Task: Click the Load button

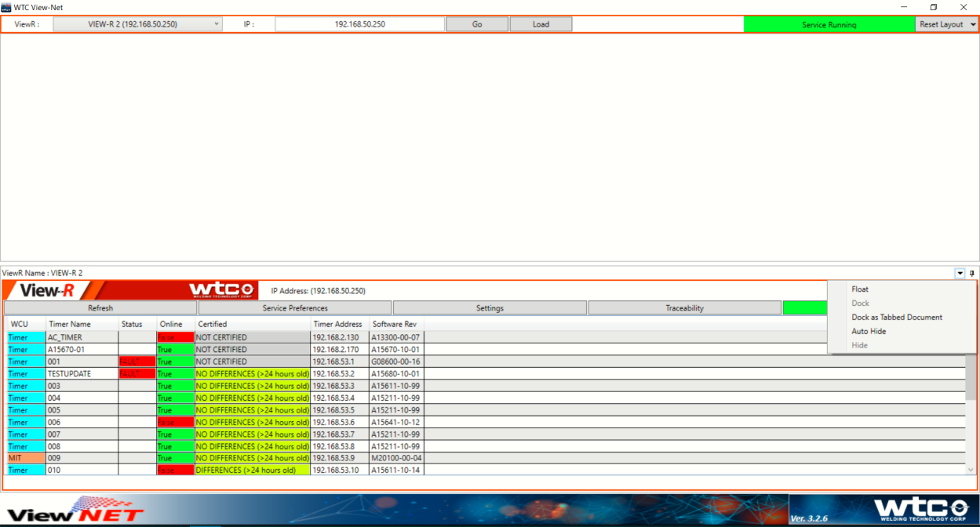Action: click(541, 24)
